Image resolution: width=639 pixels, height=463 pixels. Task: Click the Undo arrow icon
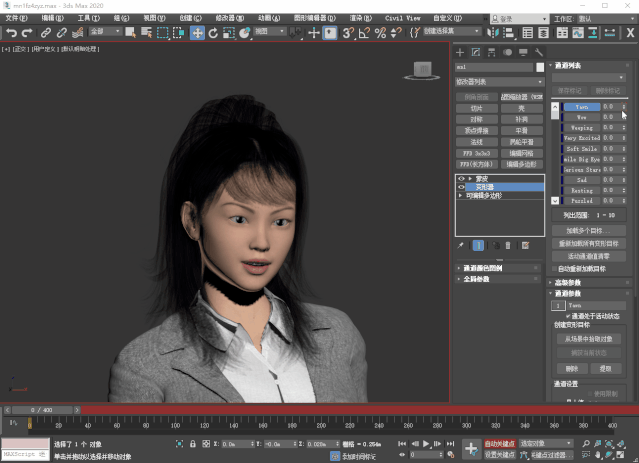[x=11, y=33]
